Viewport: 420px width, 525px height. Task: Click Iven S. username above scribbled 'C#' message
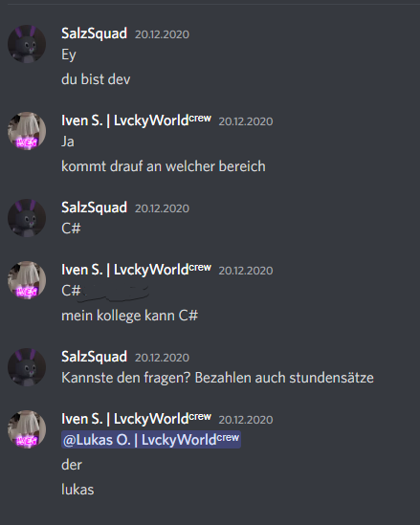[x=136, y=270]
